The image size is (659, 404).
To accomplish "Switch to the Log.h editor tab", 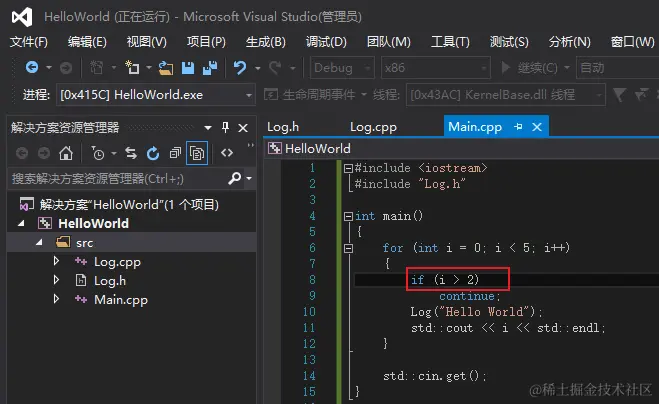I will pos(283,127).
